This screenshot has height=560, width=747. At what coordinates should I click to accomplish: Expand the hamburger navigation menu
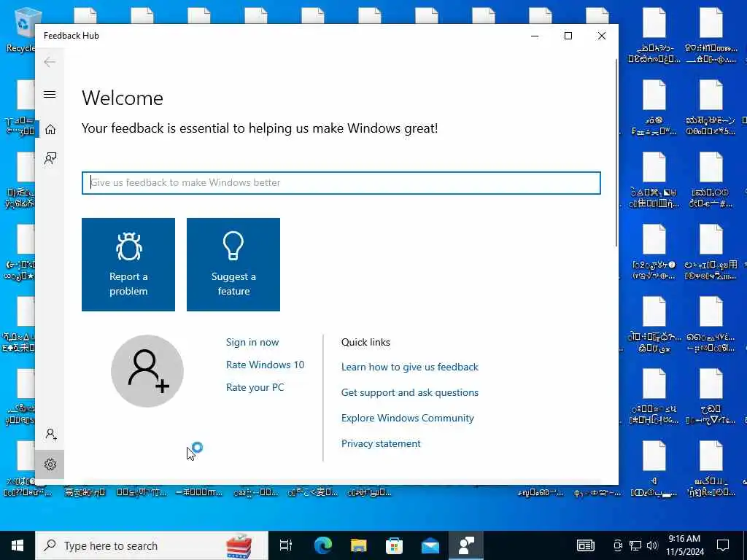point(50,94)
